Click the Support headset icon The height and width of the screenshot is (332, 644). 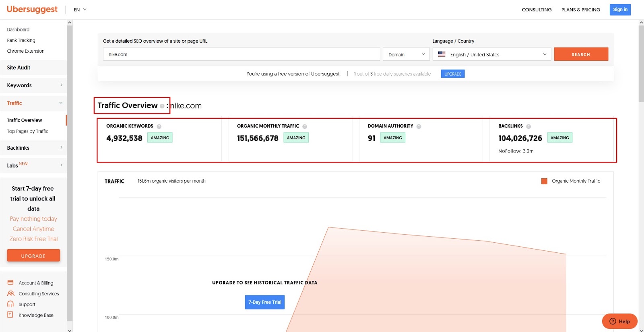[10, 304]
